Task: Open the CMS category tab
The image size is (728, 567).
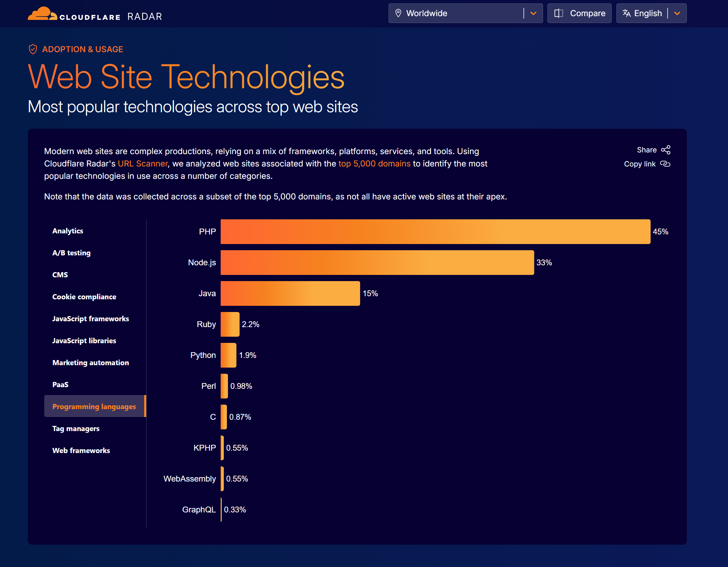Action: point(60,275)
